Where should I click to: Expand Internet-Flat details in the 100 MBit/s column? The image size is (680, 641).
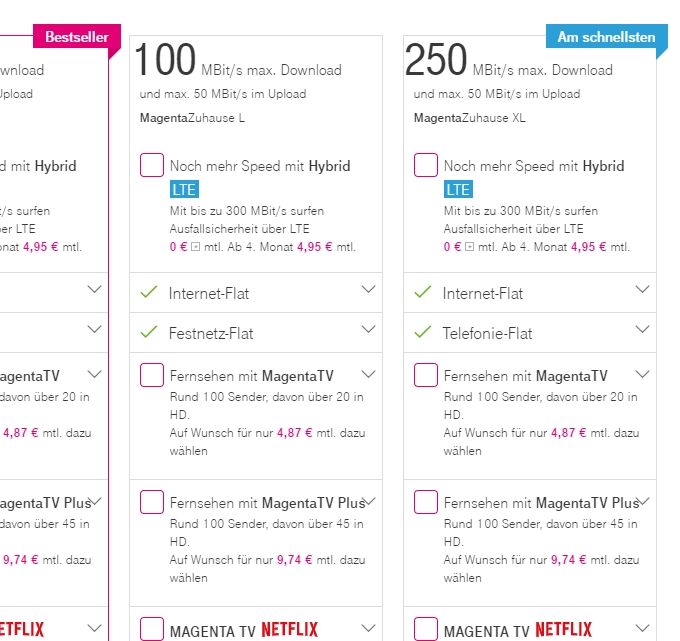[369, 291]
